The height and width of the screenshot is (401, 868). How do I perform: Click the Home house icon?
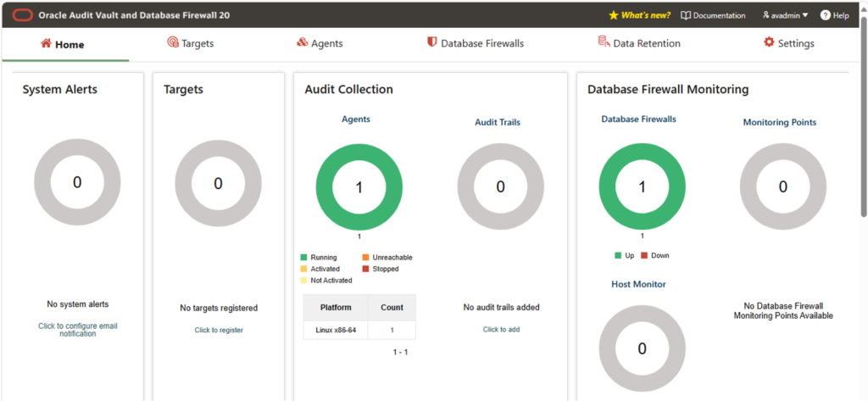point(46,43)
